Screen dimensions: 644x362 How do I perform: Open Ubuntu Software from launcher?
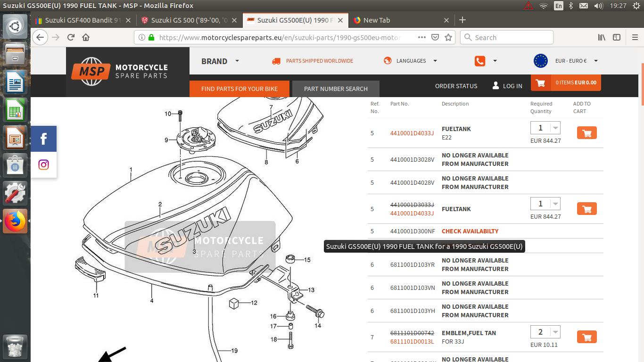click(x=15, y=165)
